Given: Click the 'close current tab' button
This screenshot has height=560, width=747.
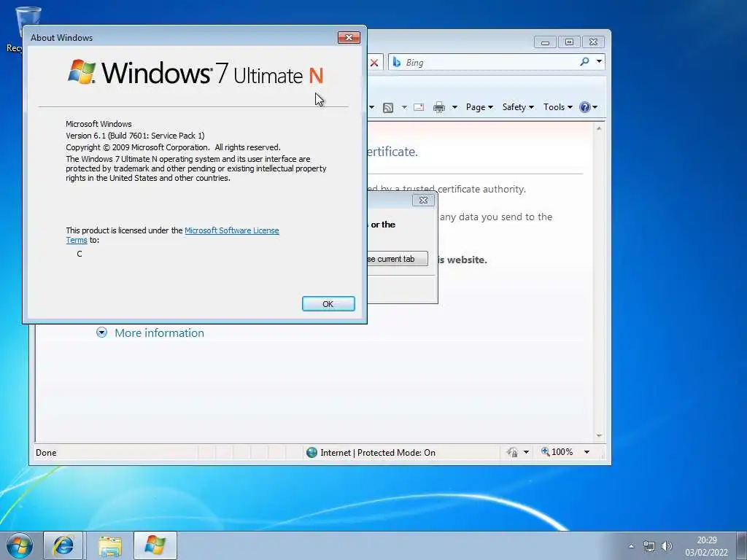Looking at the screenshot, I should pyautogui.click(x=398, y=259).
